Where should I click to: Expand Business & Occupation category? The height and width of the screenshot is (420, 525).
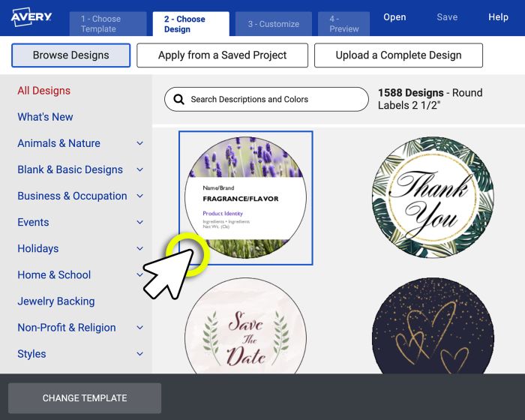pyautogui.click(x=139, y=196)
